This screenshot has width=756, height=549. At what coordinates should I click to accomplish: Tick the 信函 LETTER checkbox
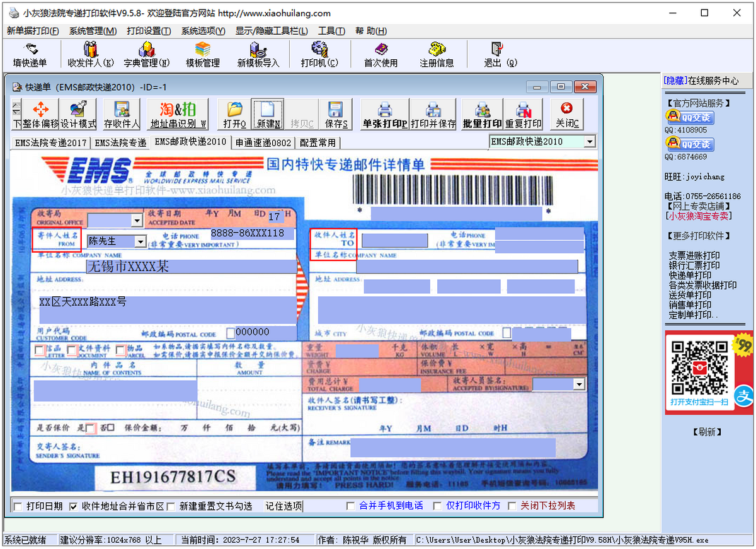pyautogui.click(x=40, y=350)
